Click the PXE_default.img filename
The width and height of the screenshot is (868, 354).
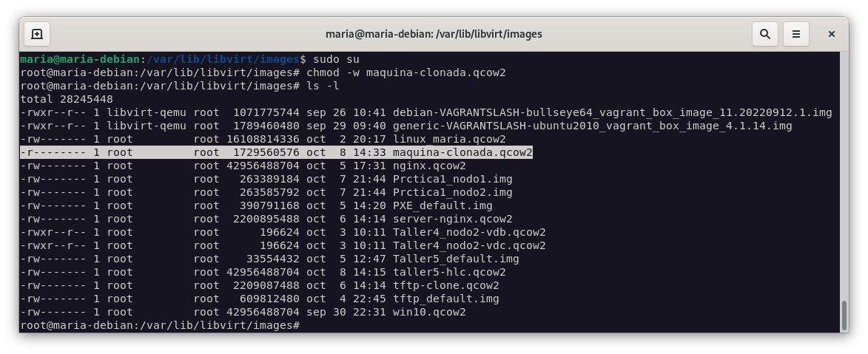pos(443,205)
